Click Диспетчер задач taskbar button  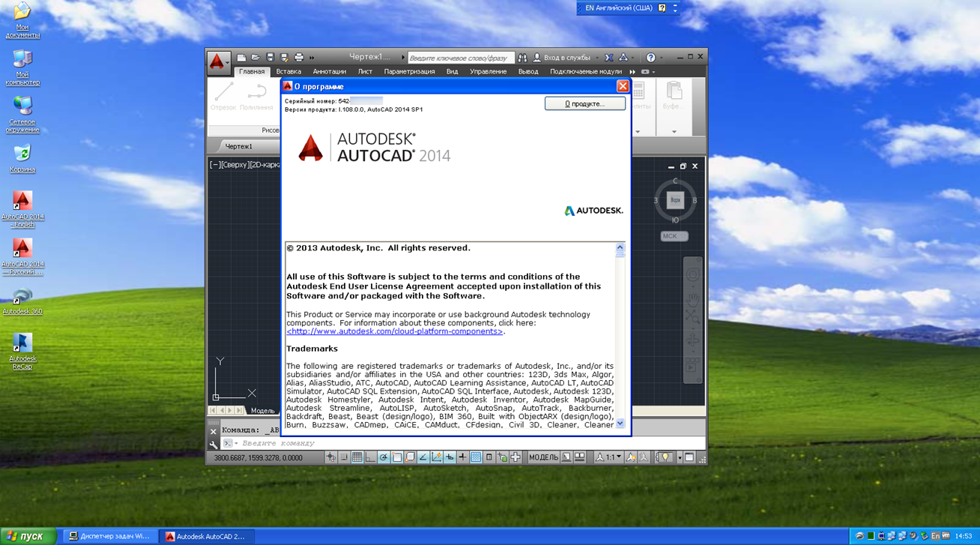click(109, 537)
